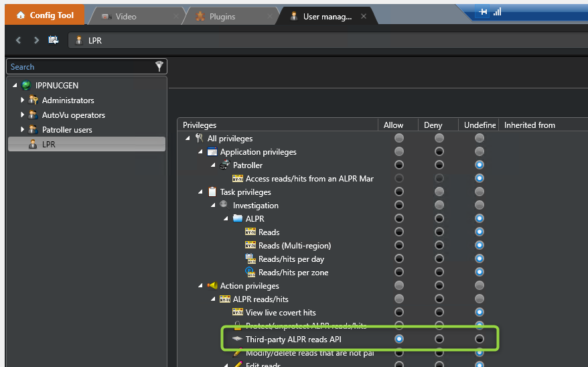Expand the Administrators group
This screenshot has width=588, height=367.
click(22, 100)
